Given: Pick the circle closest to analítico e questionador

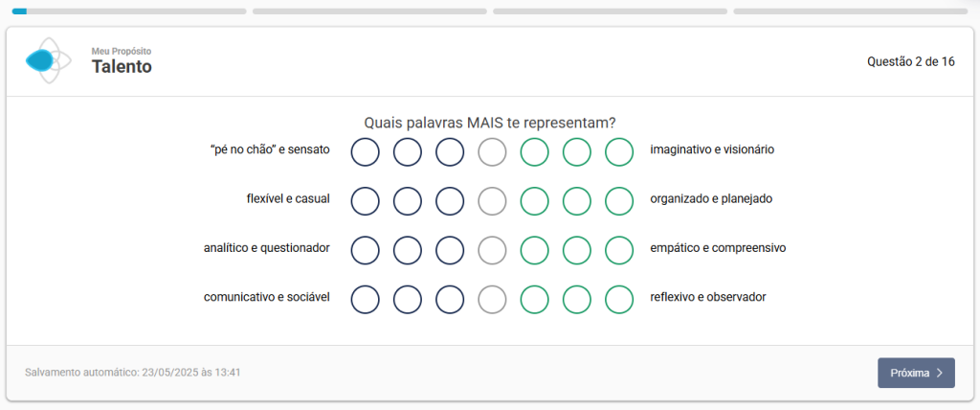Looking at the screenshot, I should point(366,249).
